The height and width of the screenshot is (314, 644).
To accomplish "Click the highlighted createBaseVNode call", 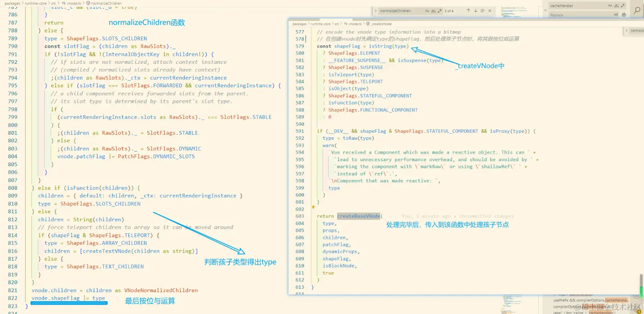I will point(359,216).
